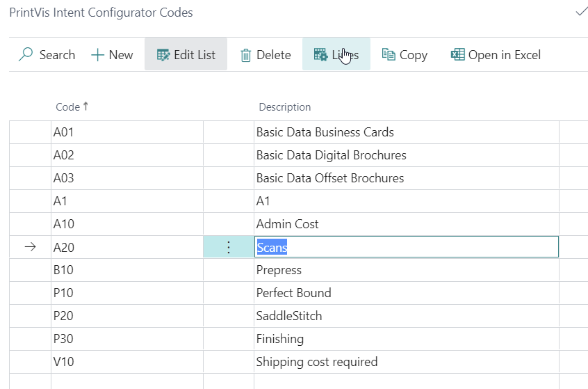
Task: Select code cell P30
Action: (127, 339)
